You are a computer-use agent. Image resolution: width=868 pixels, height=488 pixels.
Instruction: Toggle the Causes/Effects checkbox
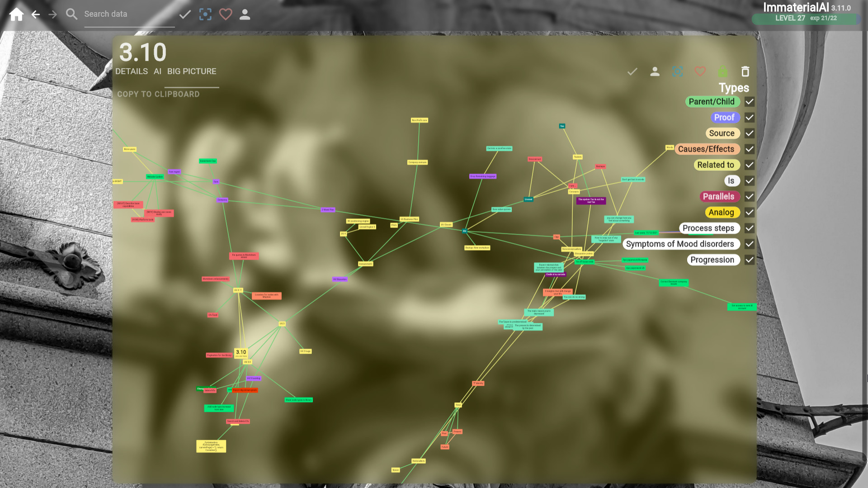[x=749, y=149]
